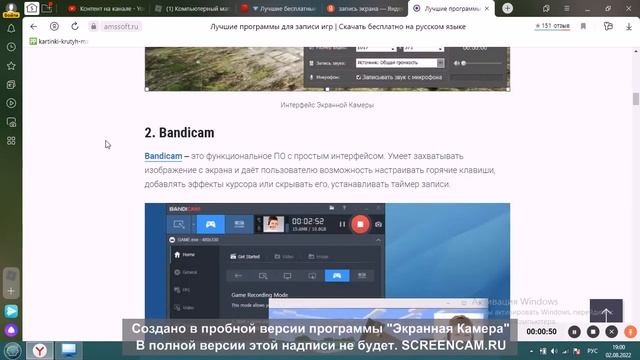640x360 pixels.
Task: Click the 2. Bandicam heading
Action: coord(179,133)
